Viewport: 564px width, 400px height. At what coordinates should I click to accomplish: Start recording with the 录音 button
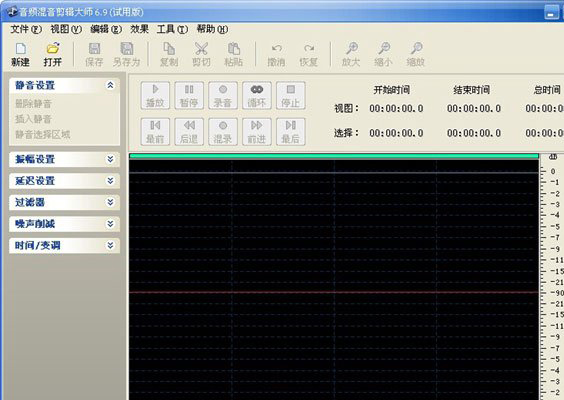point(223,95)
